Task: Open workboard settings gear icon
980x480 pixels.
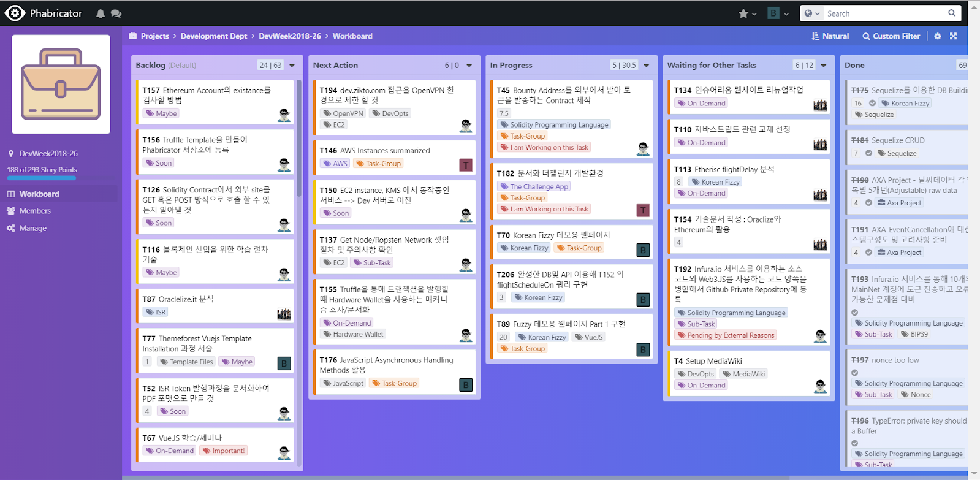Action: click(937, 36)
